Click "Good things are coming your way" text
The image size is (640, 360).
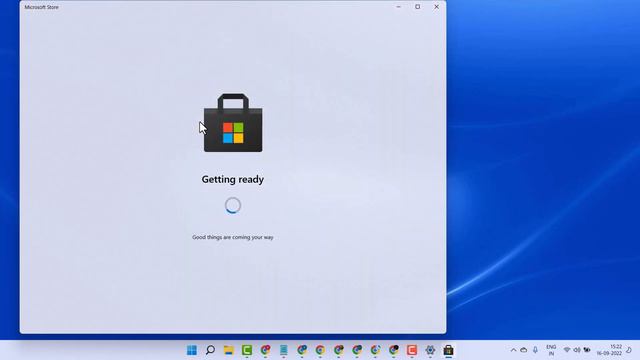(x=233, y=237)
